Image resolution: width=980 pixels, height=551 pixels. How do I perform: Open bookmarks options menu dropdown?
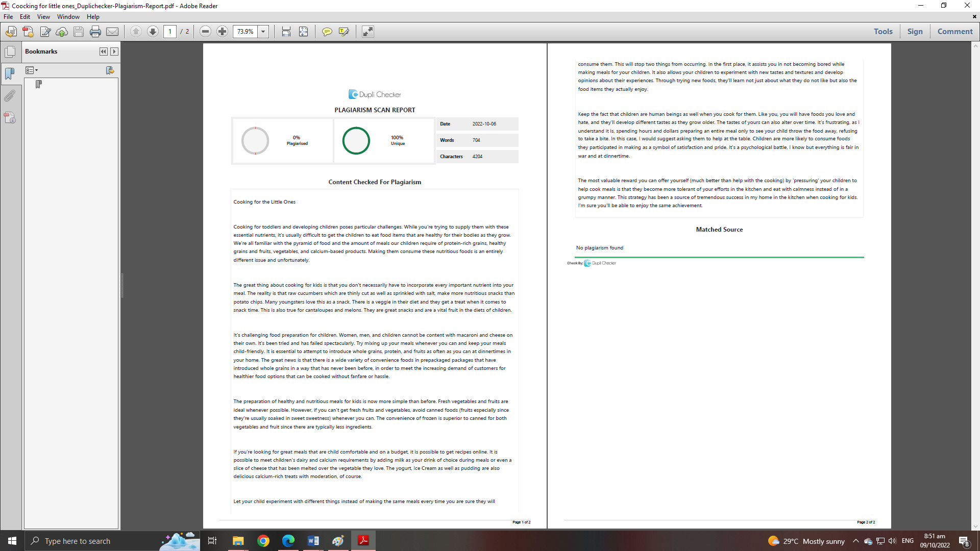click(32, 70)
